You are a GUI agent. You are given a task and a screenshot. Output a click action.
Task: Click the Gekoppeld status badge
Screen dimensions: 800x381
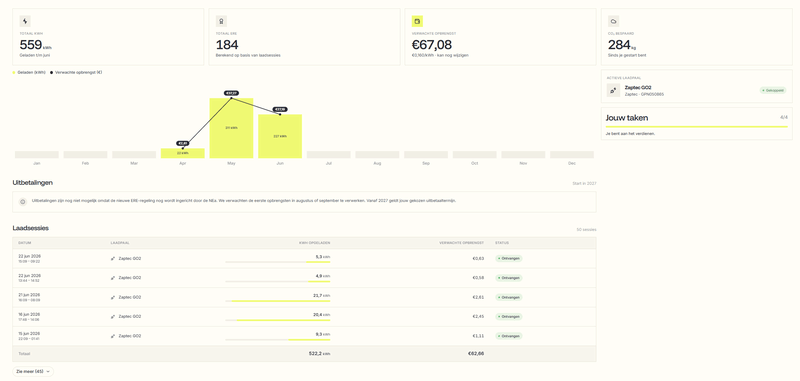pos(773,90)
